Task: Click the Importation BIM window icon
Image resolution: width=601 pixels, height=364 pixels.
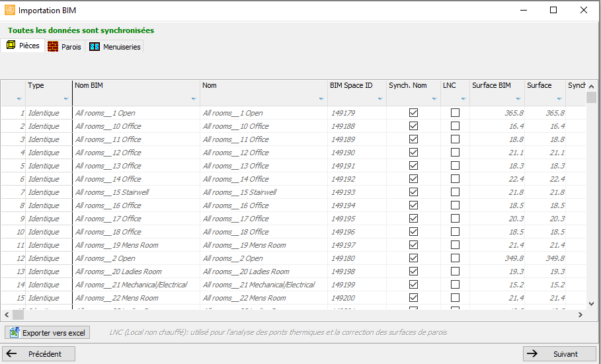Action: click(9, 10)
